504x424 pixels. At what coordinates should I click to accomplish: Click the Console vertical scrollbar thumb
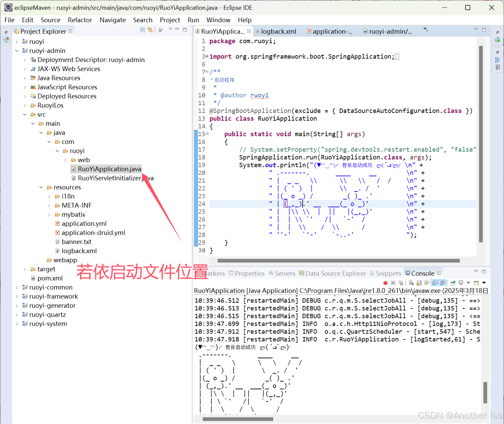tap(485, 392)
